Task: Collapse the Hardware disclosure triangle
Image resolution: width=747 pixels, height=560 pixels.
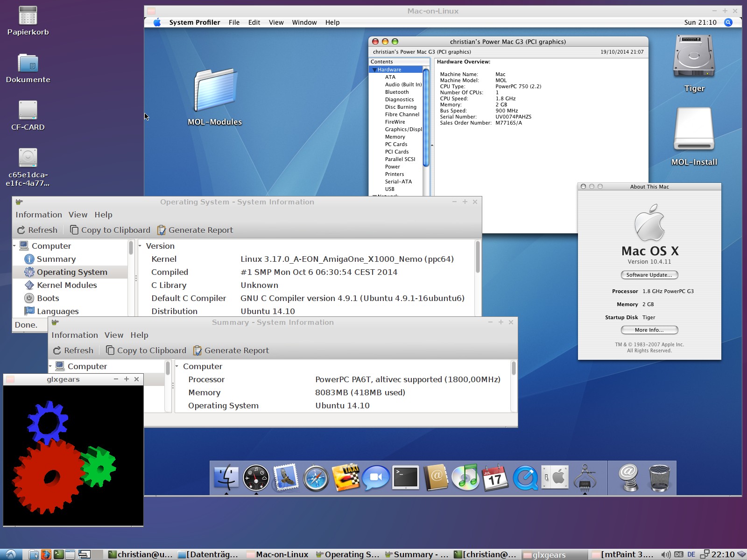Action: click(x=374, y=70)
